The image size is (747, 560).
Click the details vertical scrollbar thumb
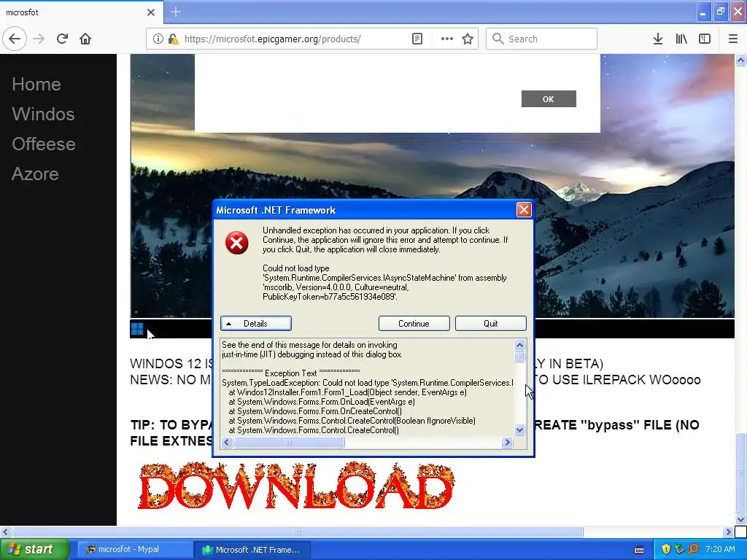519,357
